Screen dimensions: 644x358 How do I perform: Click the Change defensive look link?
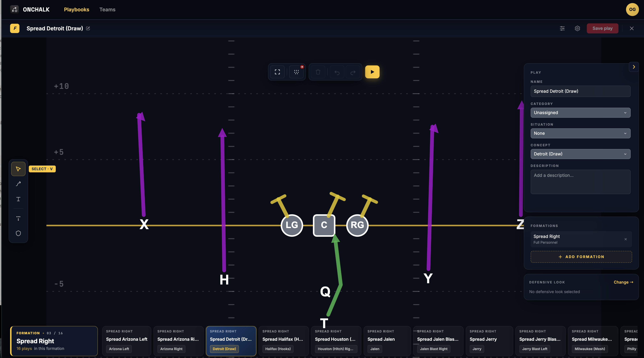(623, 282)
